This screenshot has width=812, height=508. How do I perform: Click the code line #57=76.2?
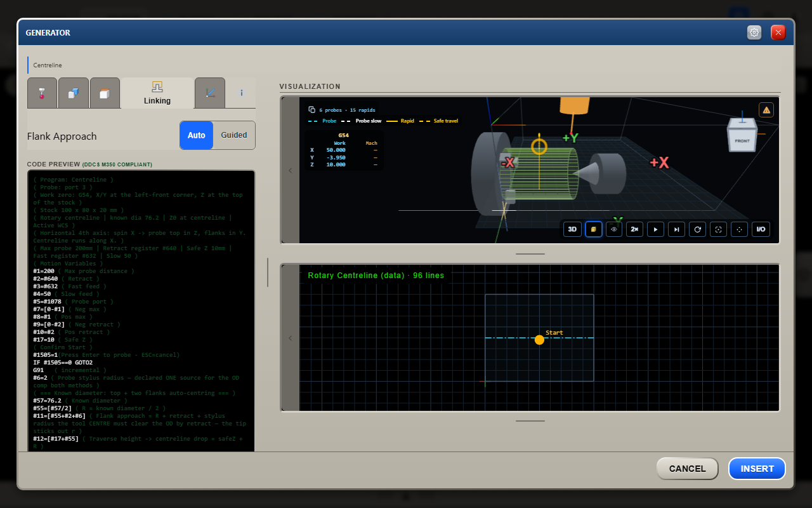click(x=81, y=401)
